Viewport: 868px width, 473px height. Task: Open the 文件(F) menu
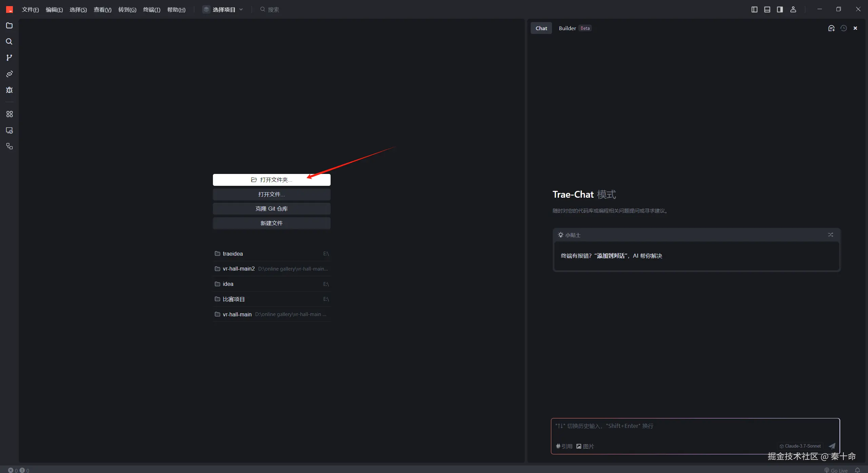[x=30, y=9]
